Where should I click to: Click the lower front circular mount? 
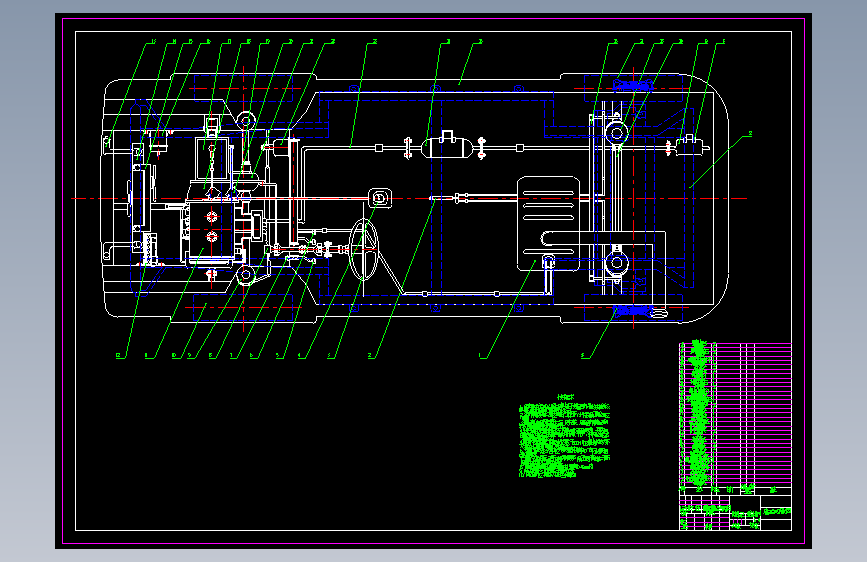pyautogui.click(x=246, y=274)
